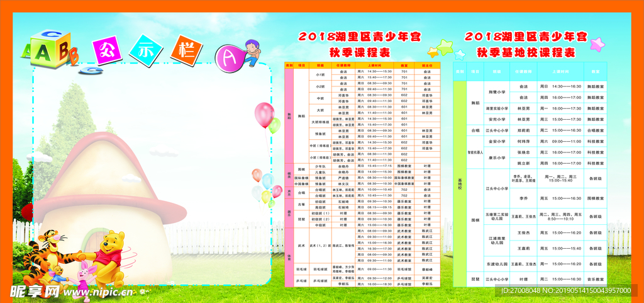Click the '中国象棋教室' classroom cell

(404, 184)
